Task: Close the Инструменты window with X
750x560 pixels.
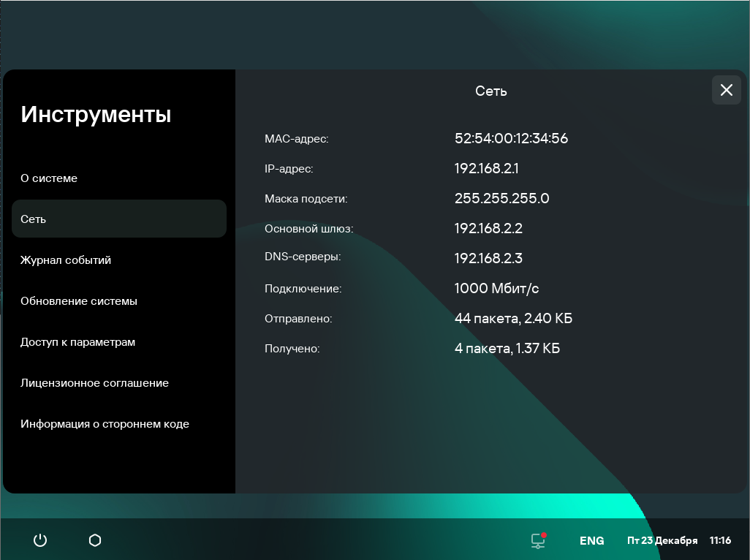Action: point(726,90)
